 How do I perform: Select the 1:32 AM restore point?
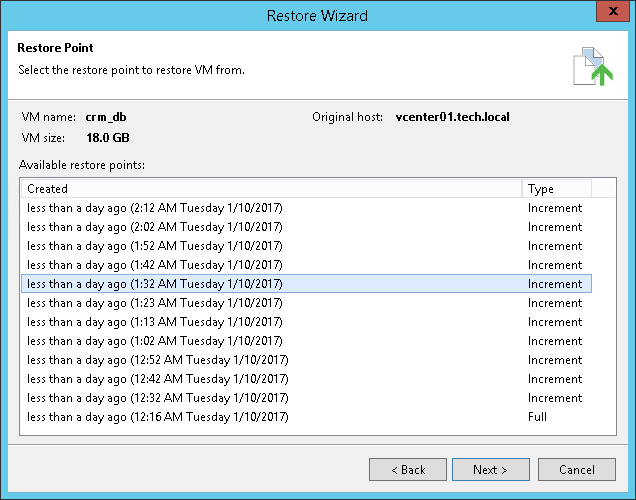click(307, 284)
